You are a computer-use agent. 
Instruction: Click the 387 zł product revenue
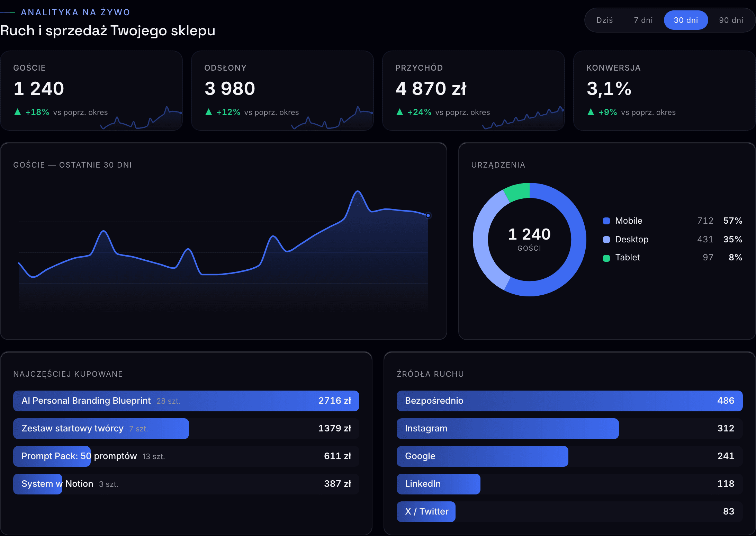(337, 484)
